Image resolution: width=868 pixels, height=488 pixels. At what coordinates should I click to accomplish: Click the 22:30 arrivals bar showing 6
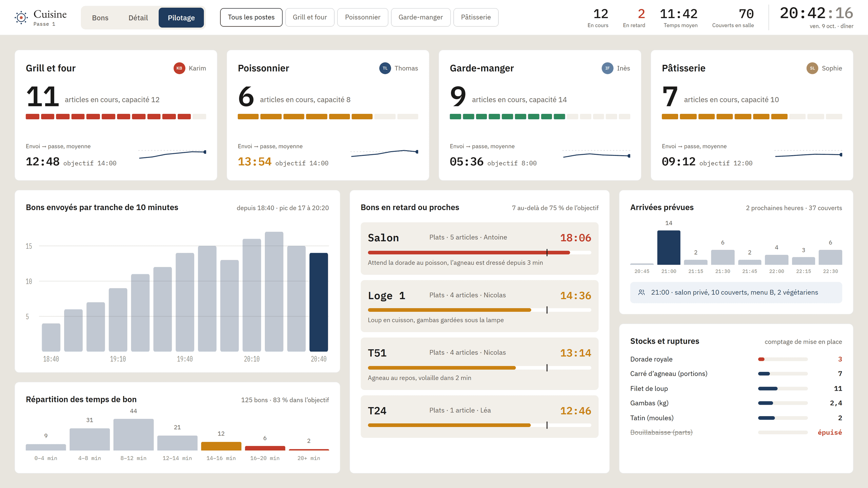tap(830, 257)
